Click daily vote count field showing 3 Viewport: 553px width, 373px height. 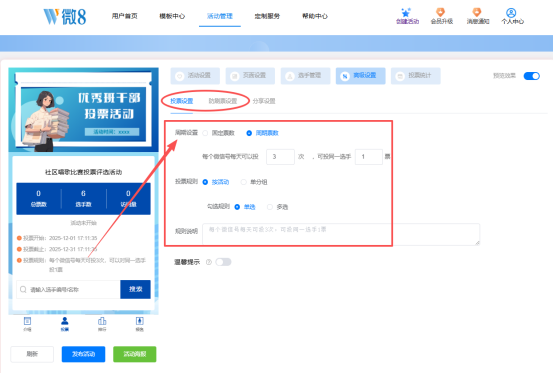point(280,157)
